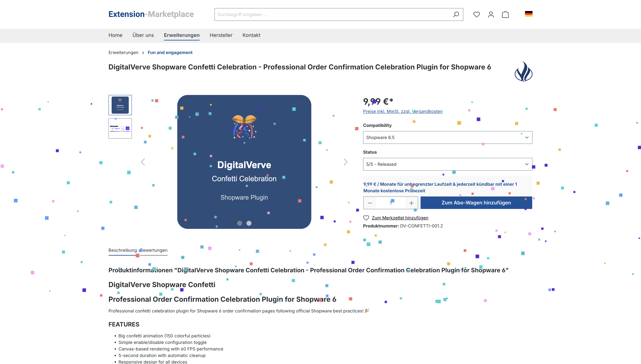This screenshot has height=364, width=641.
Task: Expand the Status 5/5 - Released dropdown
Action: (x=448, y=164)
